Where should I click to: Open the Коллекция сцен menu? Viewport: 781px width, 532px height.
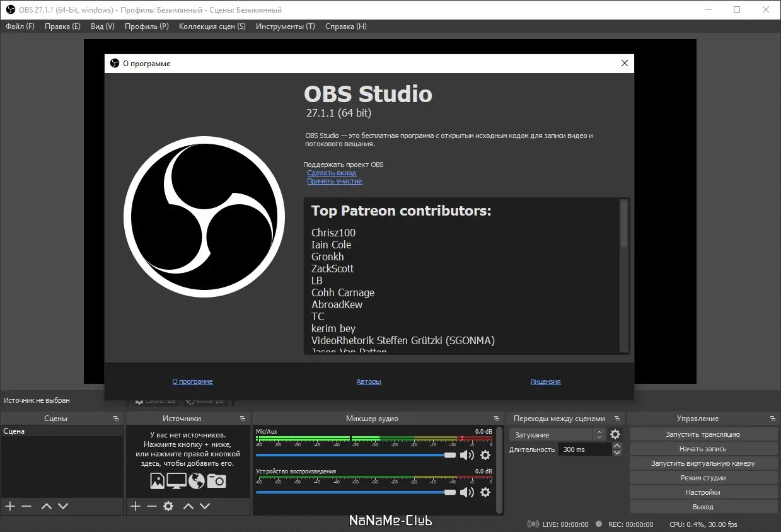coord(212,26)
